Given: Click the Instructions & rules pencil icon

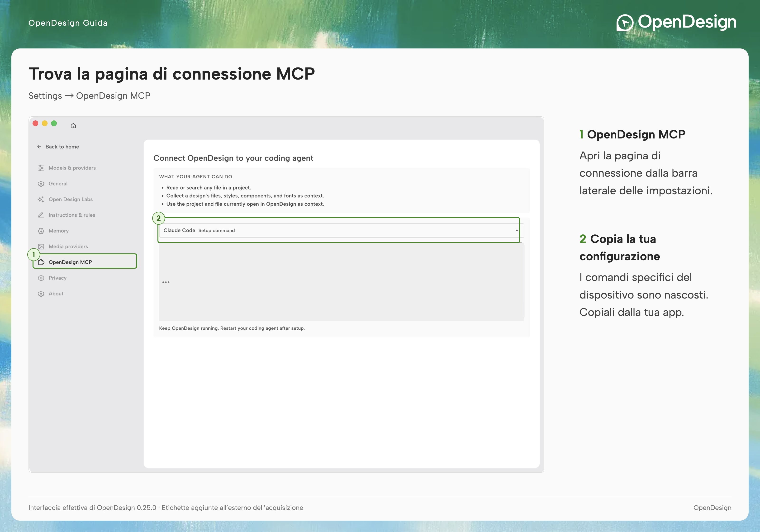Looking at the screenshot, I should pos(41,215).
